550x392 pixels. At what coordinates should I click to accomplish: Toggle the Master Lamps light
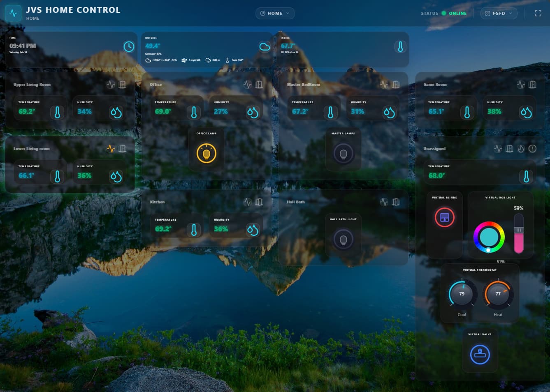coord(343,154)
